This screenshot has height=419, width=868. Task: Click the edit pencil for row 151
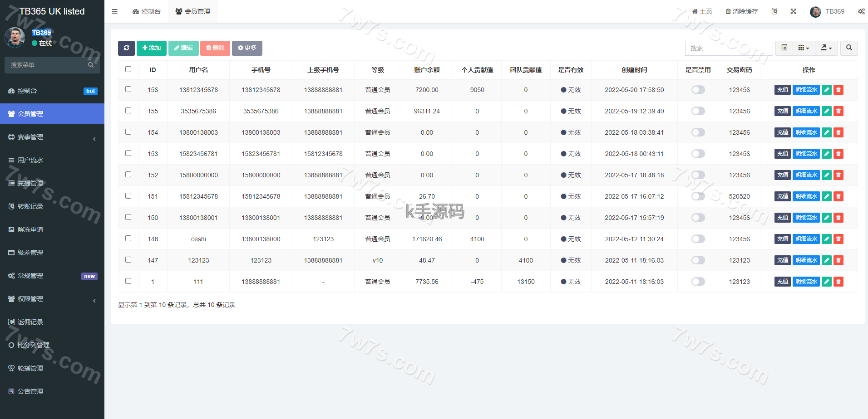pos(827,196)
